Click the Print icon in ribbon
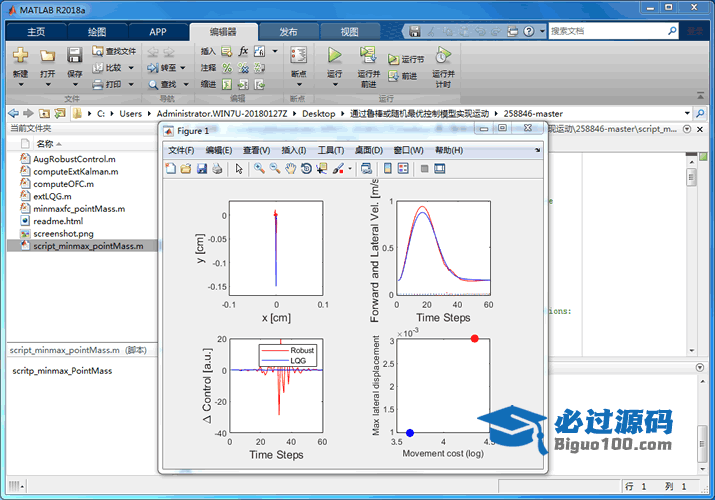The image size is (715, 500). coord(98,84)
